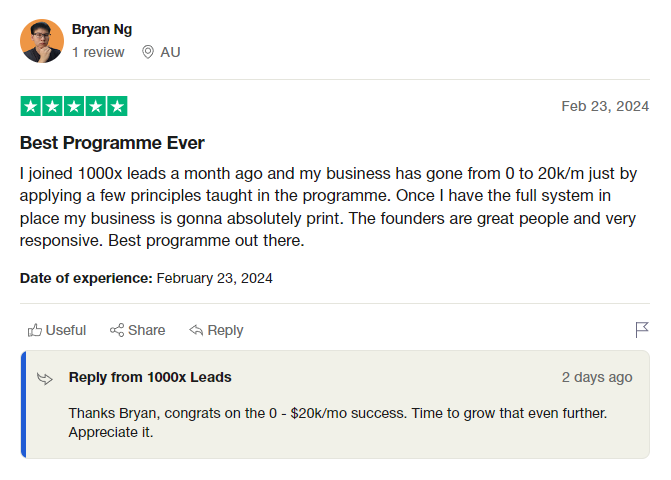Click the '2 days ago' reply timestamp

tap(597, 377)
